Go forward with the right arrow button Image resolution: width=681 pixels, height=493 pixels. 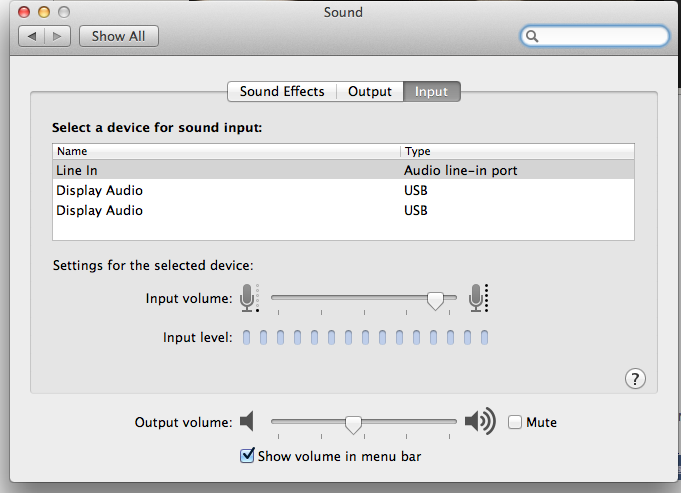(57, 36)
